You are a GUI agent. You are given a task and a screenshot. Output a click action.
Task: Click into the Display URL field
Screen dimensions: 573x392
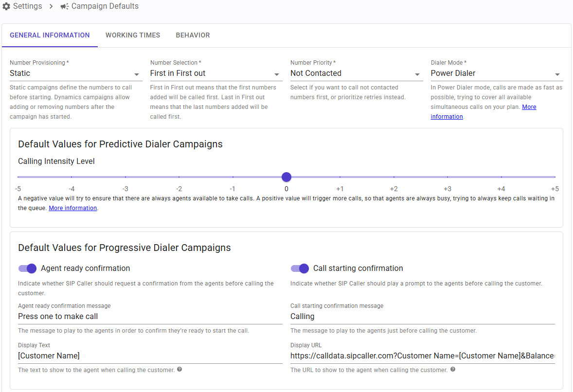(x=422, y=356)
